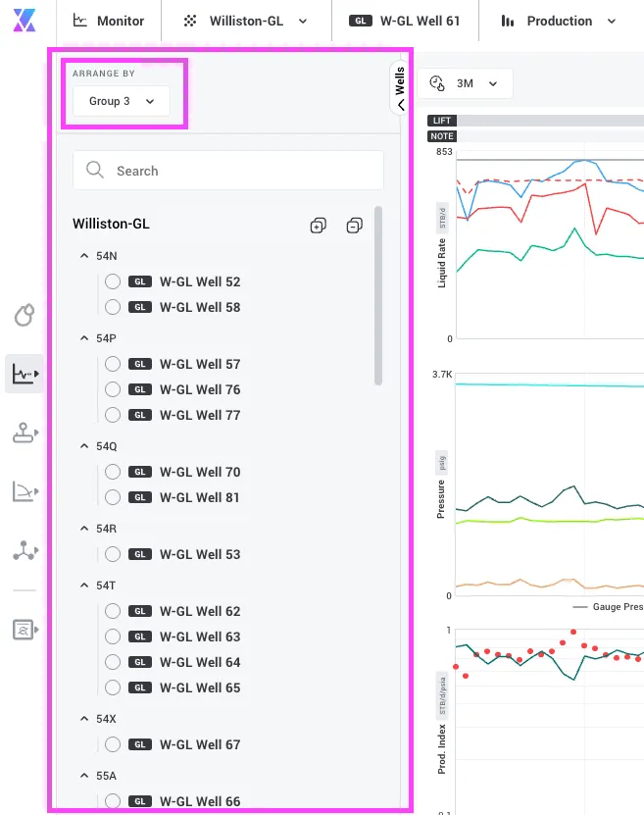Click the psig unit tag on Pressure
644x815 pixels.
[442, 463]
